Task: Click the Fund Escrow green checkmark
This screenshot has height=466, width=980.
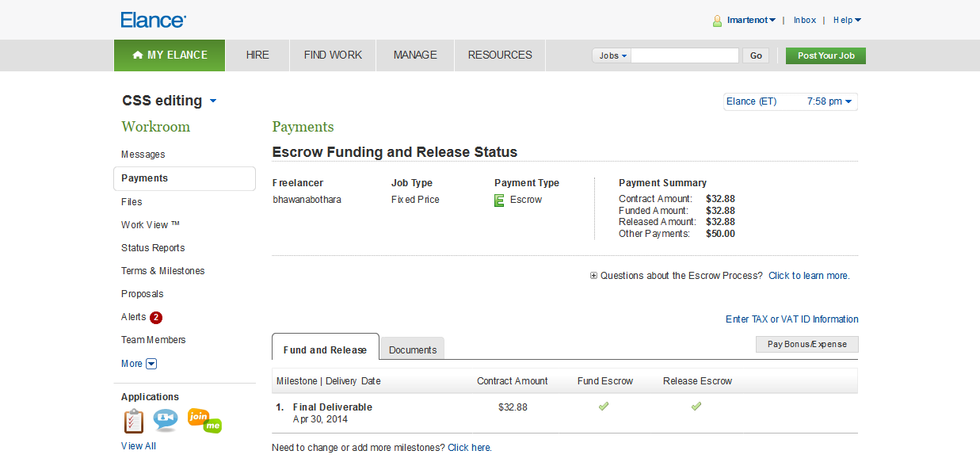Action: coord(604,407)
